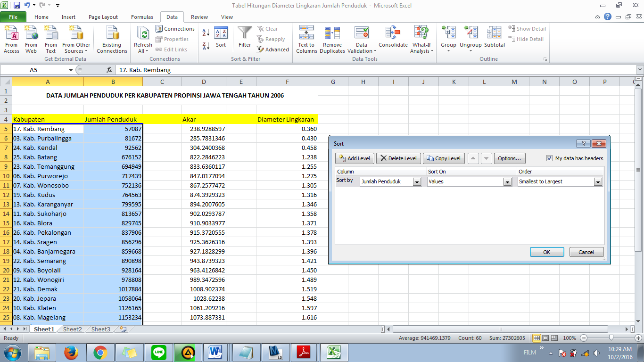Switch to the Page Layout tab
This screenshot has width=644, height=362.
103,17
